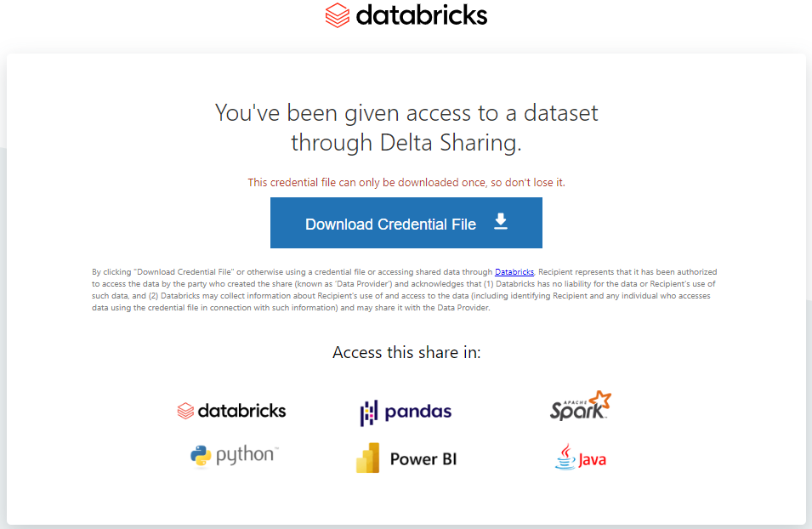Select the Python snake icon
The height and width of the screenshot is (529, 812).
coord(201,457)
